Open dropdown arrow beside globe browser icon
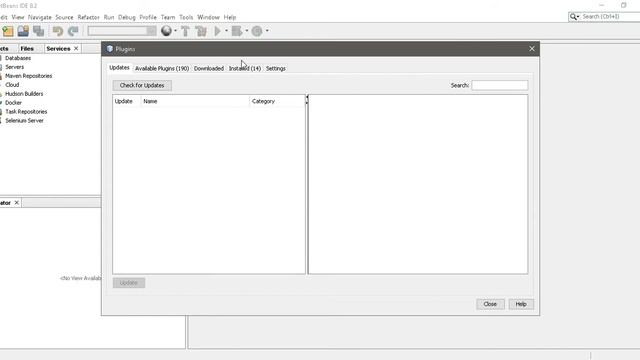Viewport: 640px width, 360px height. point(176,31)
